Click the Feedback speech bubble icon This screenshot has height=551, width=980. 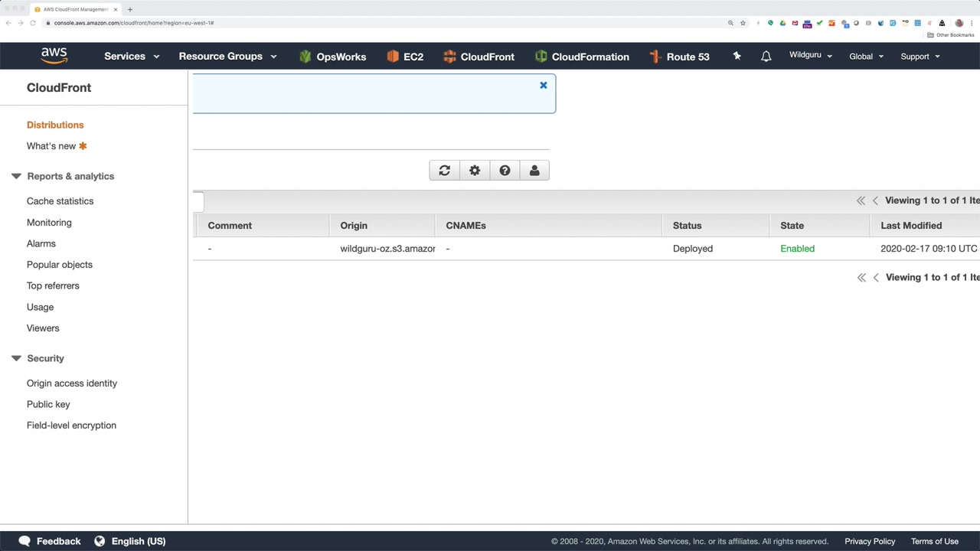pos(24,541)
